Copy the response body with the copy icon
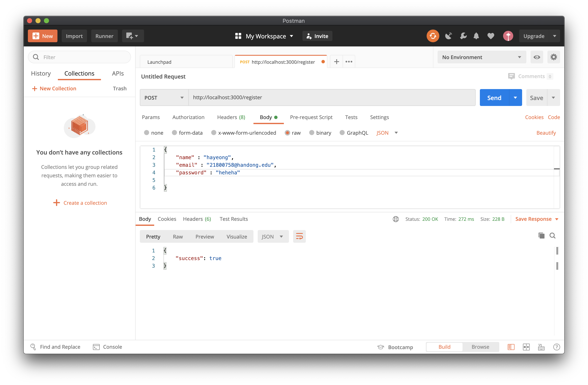 coord(541,236)
